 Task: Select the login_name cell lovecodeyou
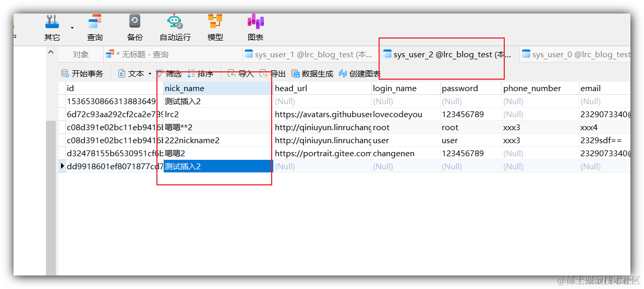[x=406, y=114]
